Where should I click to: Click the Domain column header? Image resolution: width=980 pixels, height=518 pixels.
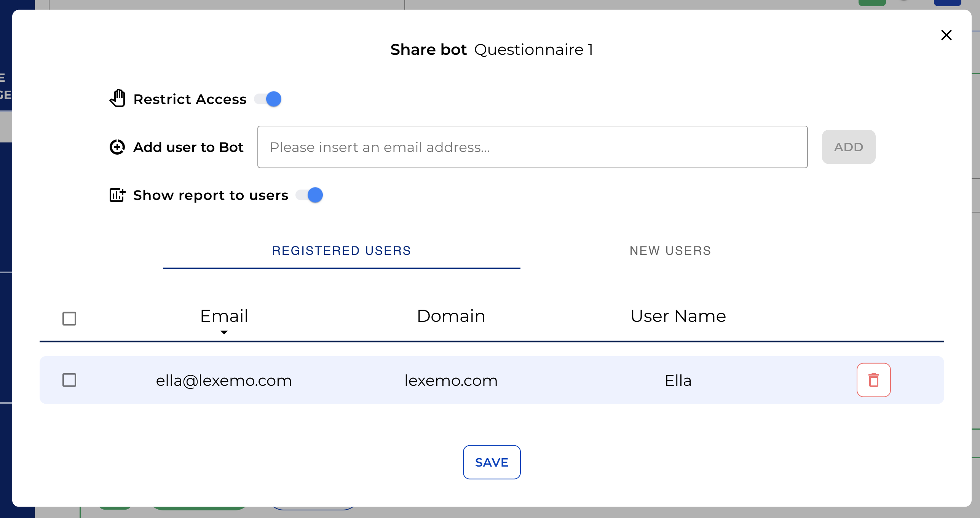click(451, 316)
